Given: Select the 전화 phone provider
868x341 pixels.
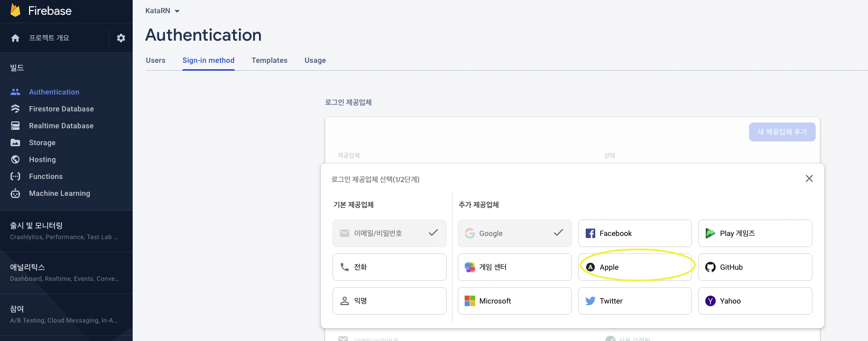Looking at the screenshot, I should click(x=390, y=267).
